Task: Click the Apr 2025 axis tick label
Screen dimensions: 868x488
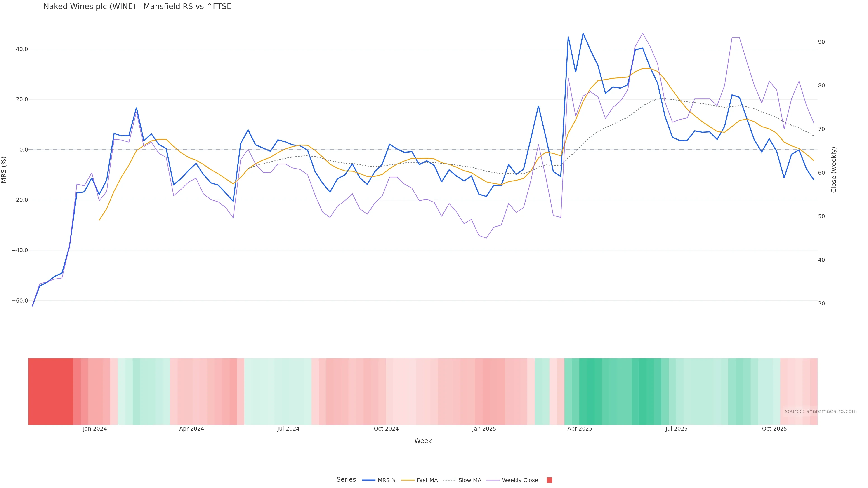Action: (x=580, y=429)
